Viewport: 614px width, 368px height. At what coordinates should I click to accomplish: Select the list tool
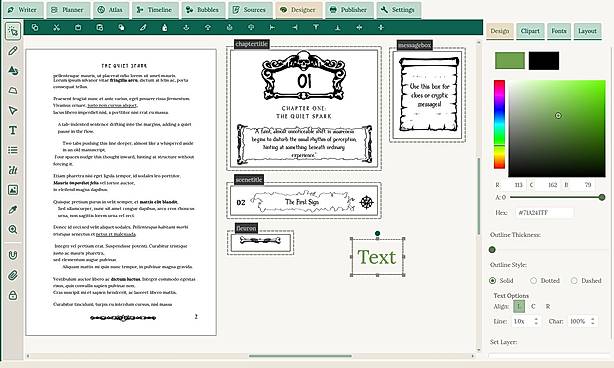13,150
